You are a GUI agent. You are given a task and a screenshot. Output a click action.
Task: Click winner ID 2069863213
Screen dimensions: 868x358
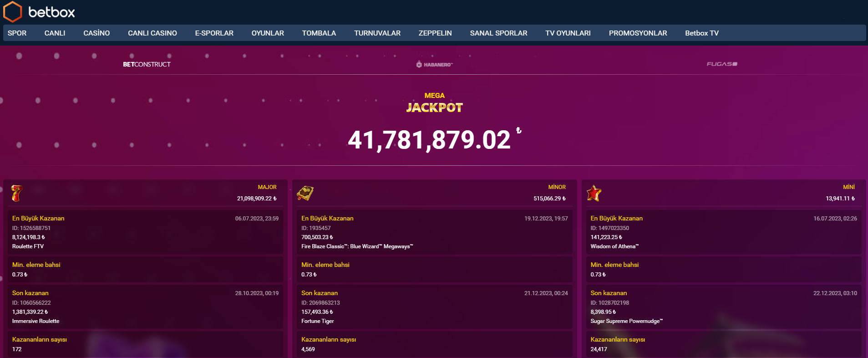click(x=320, y=303)
